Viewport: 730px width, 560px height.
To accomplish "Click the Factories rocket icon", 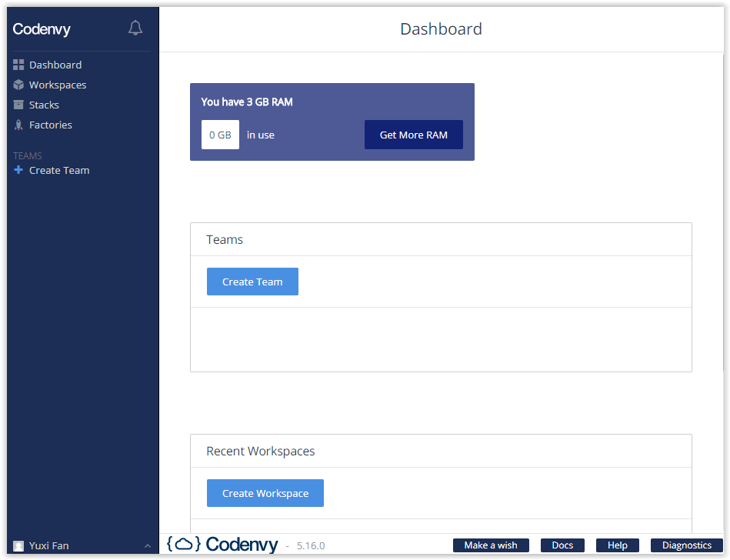I will coord(18,125).
